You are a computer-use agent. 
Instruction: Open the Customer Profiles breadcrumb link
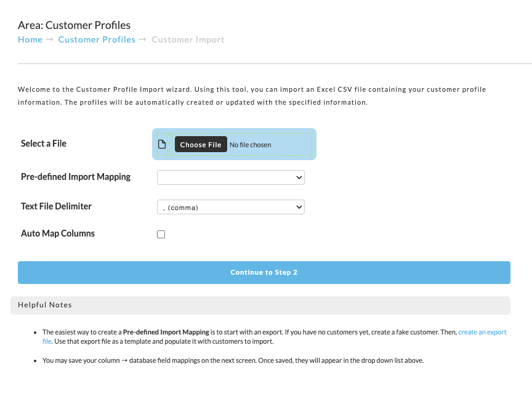(97, 39)
